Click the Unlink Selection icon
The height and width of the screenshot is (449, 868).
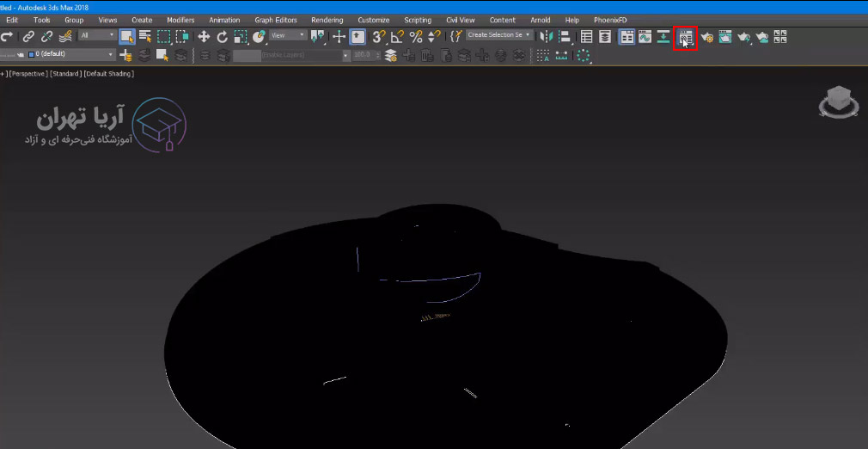[x=47, y=37]
